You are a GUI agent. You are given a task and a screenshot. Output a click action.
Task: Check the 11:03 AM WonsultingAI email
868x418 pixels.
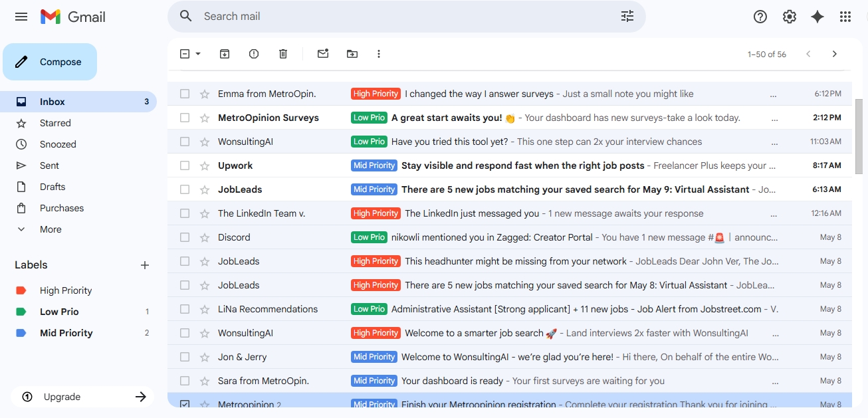[x=185, y=142]
